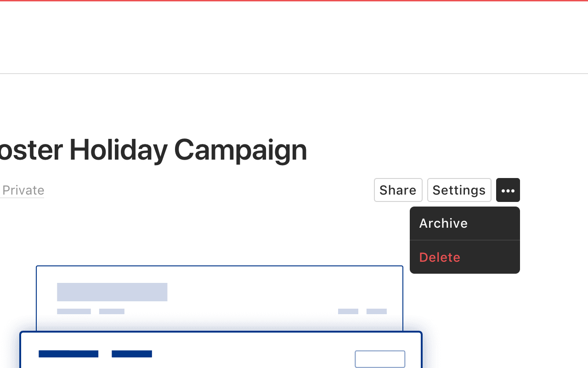Open the three-dot more options menu
This screenshot has width=588, height=368.
508,190
